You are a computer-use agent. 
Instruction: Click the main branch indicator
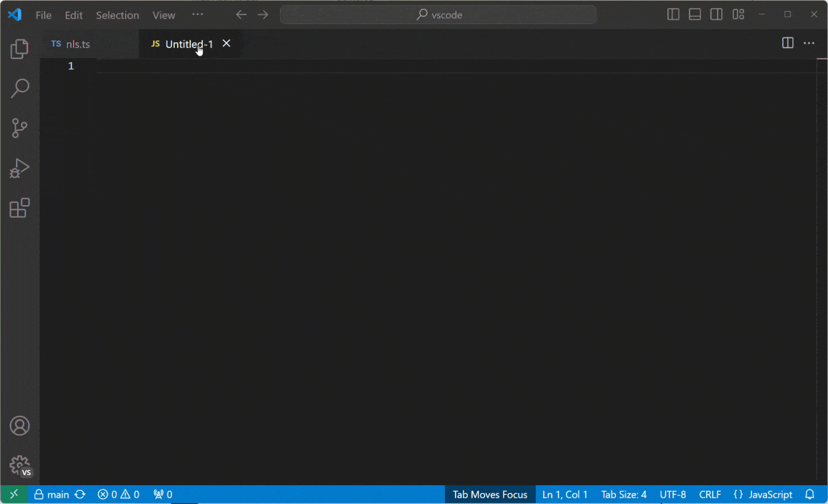pyautogui.click(x=52, y=494)
